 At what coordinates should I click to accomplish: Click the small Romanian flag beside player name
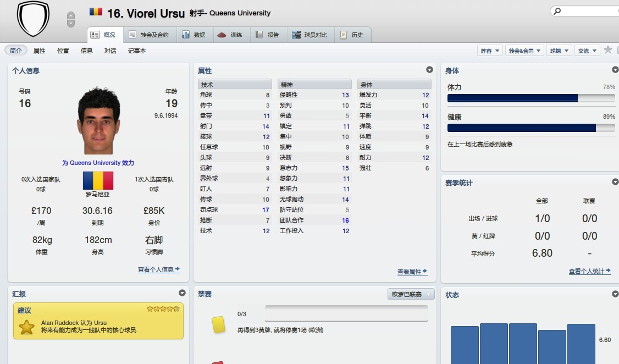tap(96, 12)
